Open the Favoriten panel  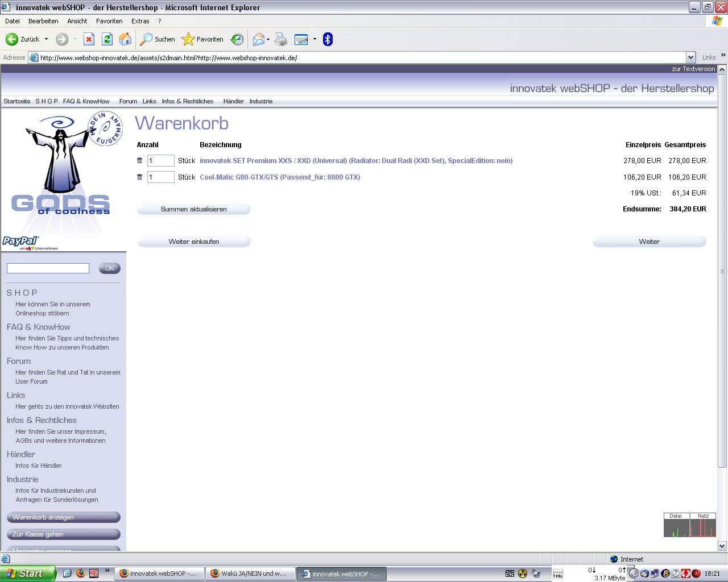(202, 39)
